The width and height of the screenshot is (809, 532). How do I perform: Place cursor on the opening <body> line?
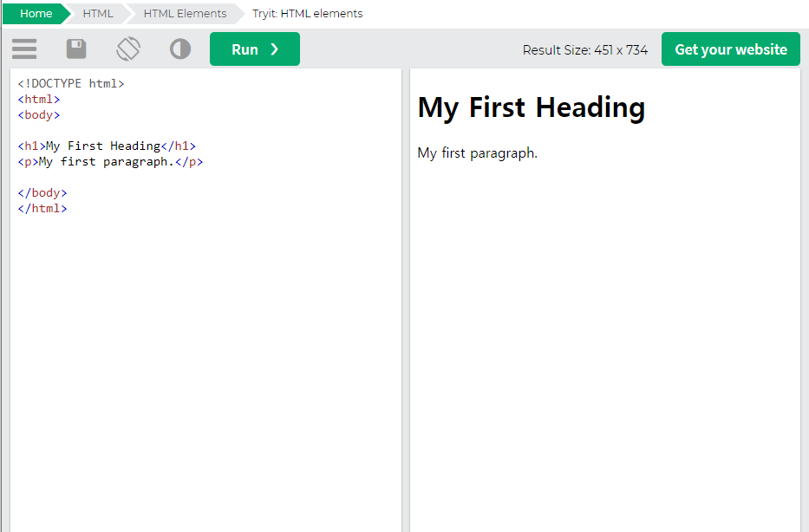tap(39, 115)
